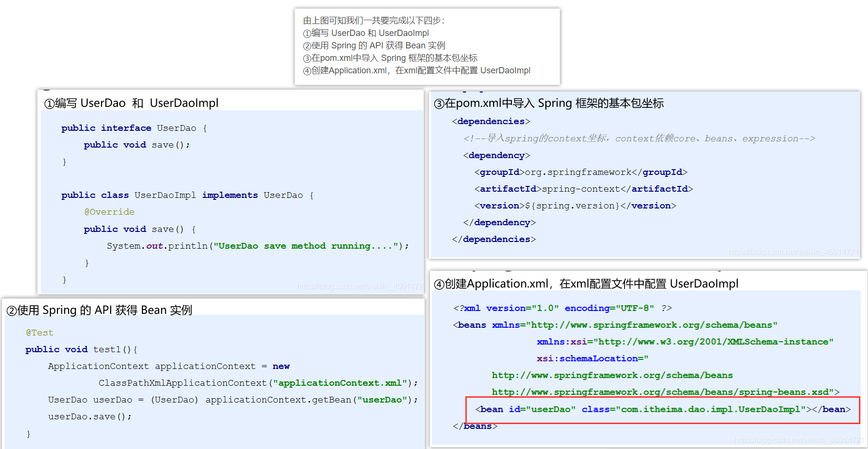Click the closing "</dependency>" tag
The image size is (868, 449).
click(x=499, y=222)
